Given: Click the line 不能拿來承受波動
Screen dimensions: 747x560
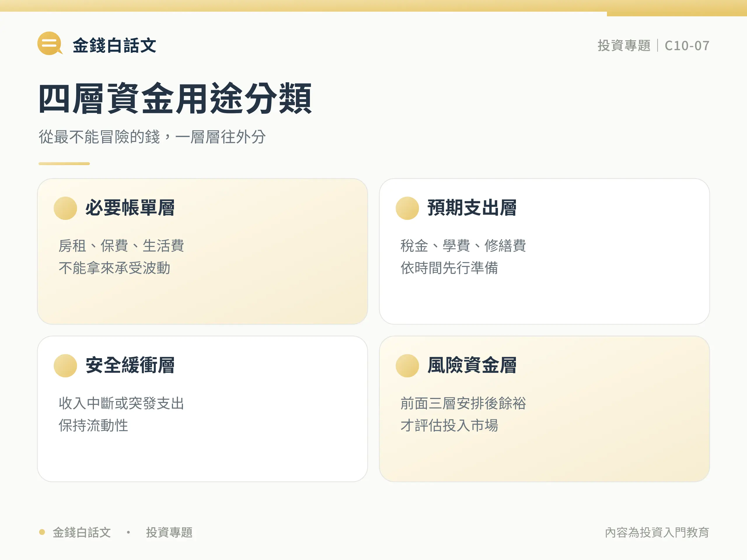Looking at the screenshot, I should tap(114, 268).
